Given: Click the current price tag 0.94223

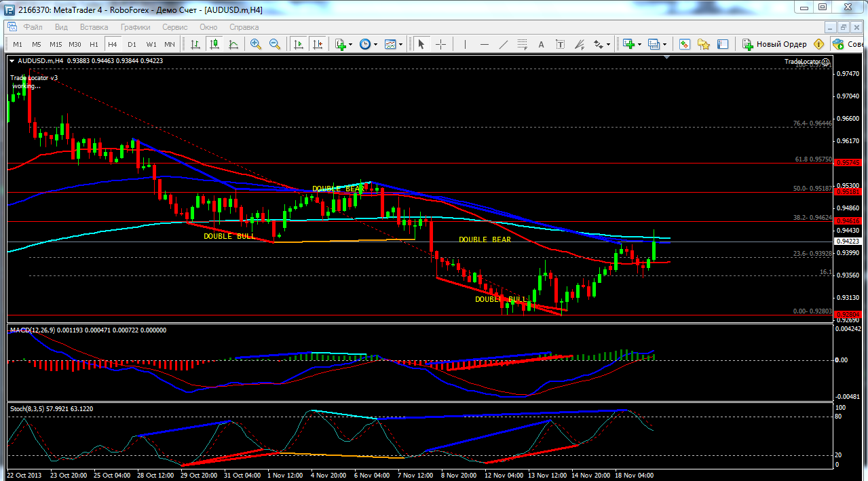Looking at the screenshot, I should coord(848,241).
